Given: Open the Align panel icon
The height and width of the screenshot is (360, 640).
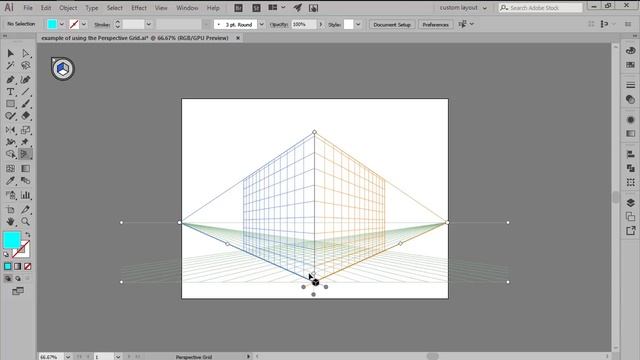Looking at the screenshot, I should pyautogui.click(x=631, y=154).
